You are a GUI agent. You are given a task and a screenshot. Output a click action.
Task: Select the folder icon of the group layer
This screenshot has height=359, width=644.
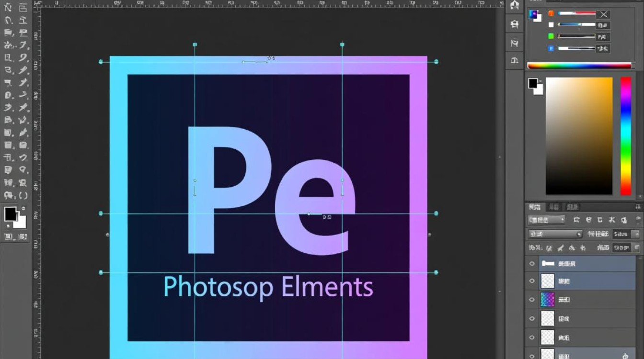[548, 264]
